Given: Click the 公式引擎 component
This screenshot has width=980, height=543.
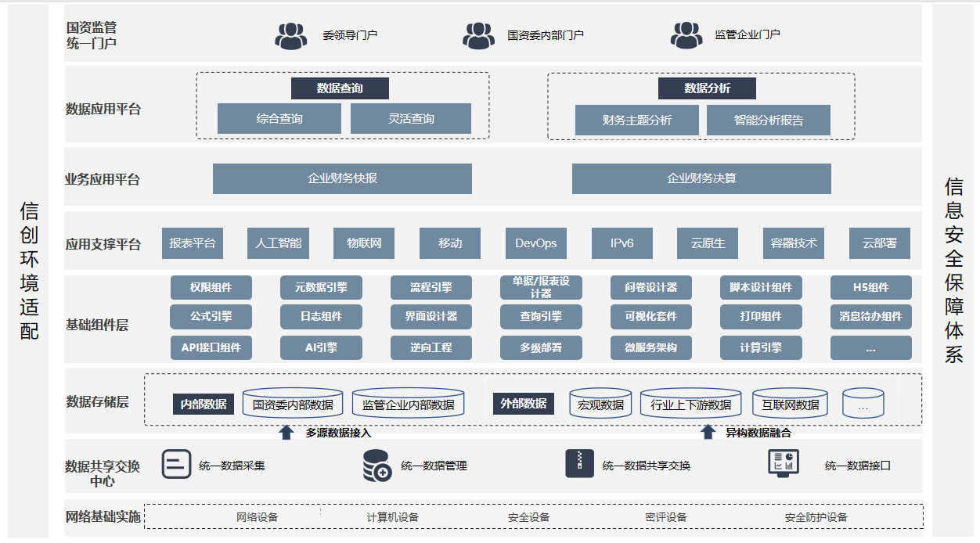Looking at the screenshot, I should click(211, 317).
